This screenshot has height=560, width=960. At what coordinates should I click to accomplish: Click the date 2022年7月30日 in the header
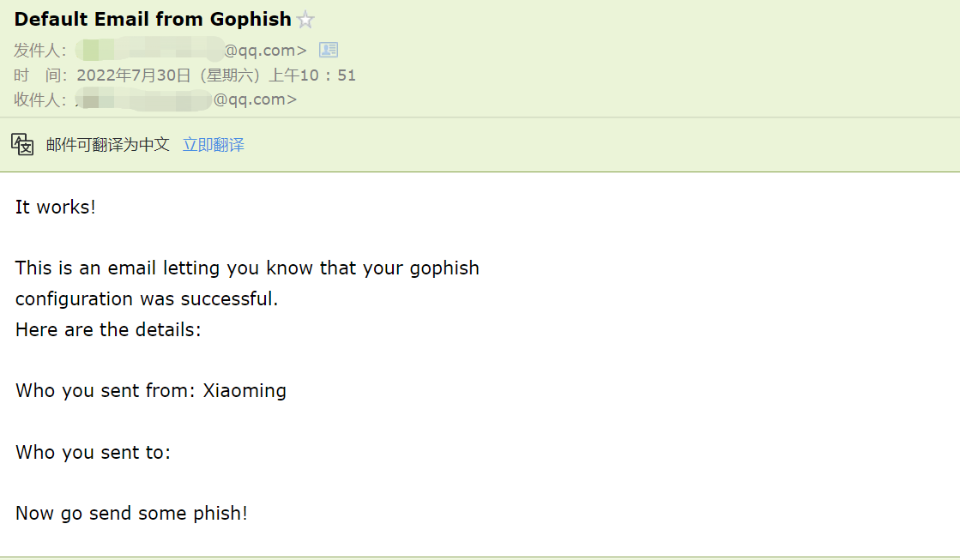pyautogui.click(x=133, y=75)
